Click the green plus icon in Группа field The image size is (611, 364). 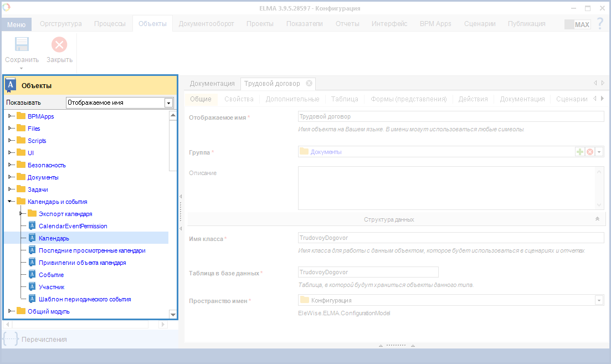point(580,152)
